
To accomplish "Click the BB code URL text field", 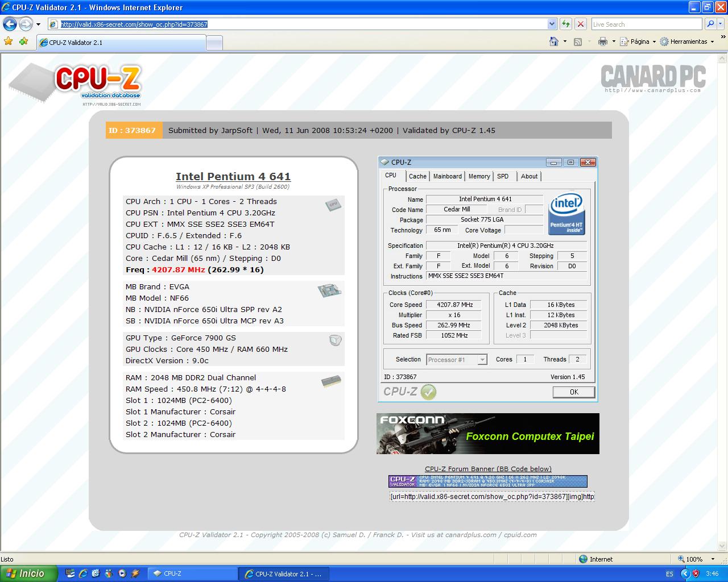I will (x=492, y=496).
